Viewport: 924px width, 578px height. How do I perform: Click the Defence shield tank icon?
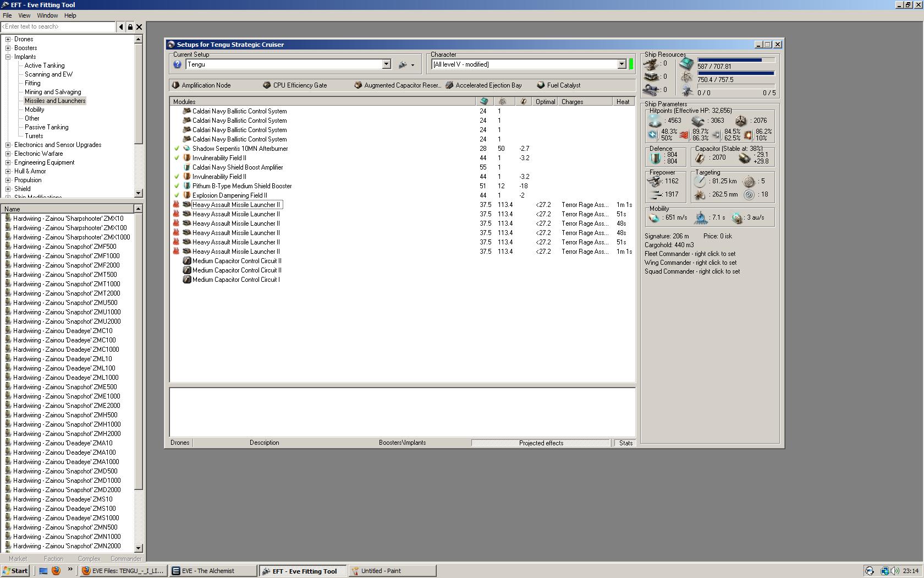pos(655,158)
